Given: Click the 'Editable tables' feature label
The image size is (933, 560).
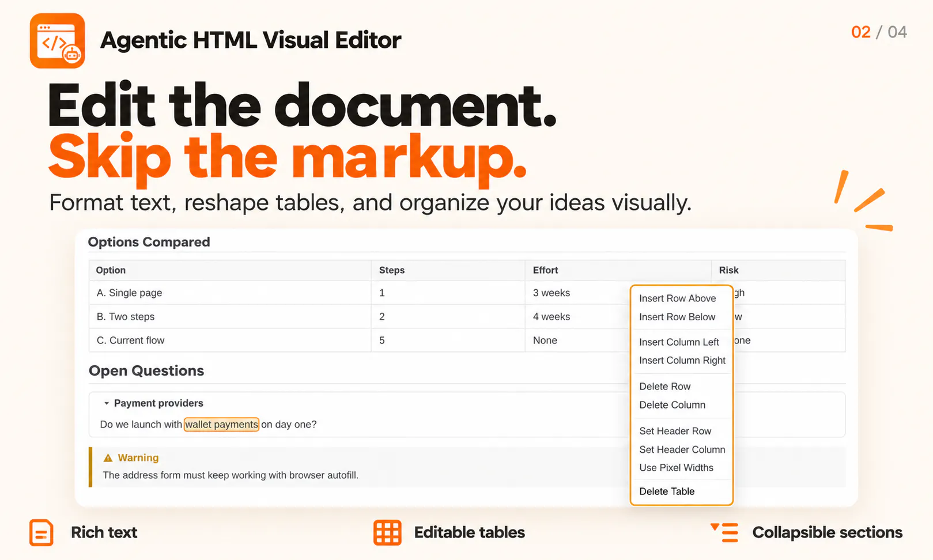Looking at the screenshot, I should pyautogui.click(x=469, y=532).
